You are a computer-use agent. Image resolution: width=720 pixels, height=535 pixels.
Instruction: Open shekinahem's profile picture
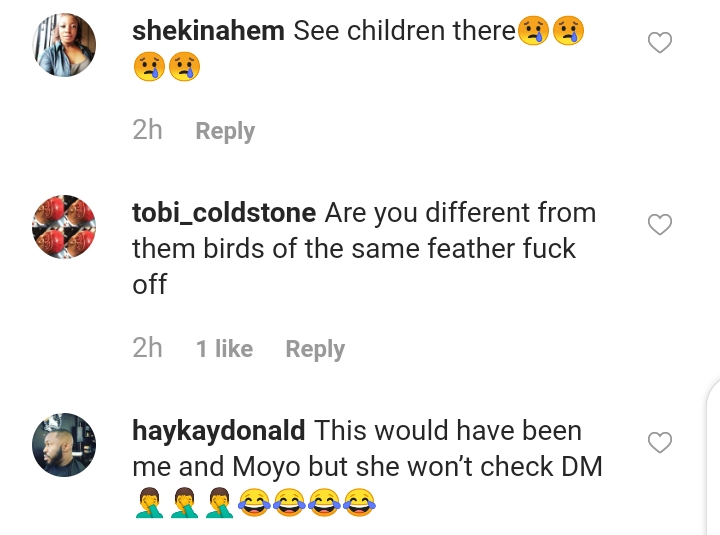65,47
